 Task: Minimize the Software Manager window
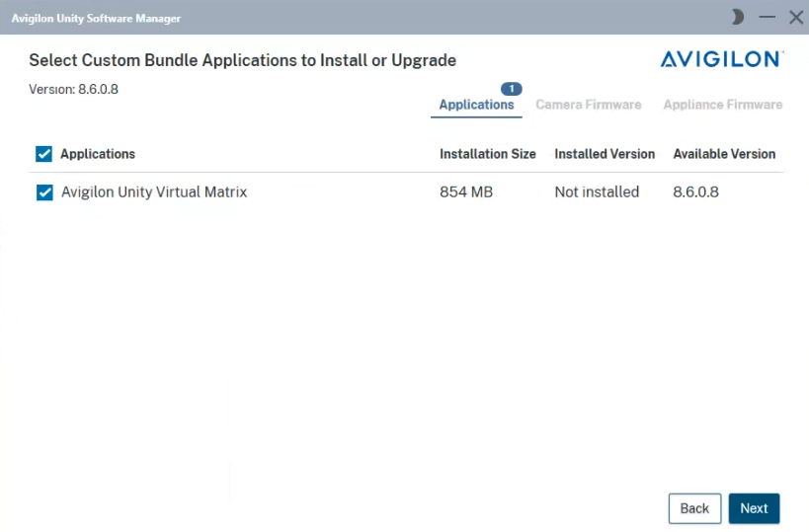point(767,17)
